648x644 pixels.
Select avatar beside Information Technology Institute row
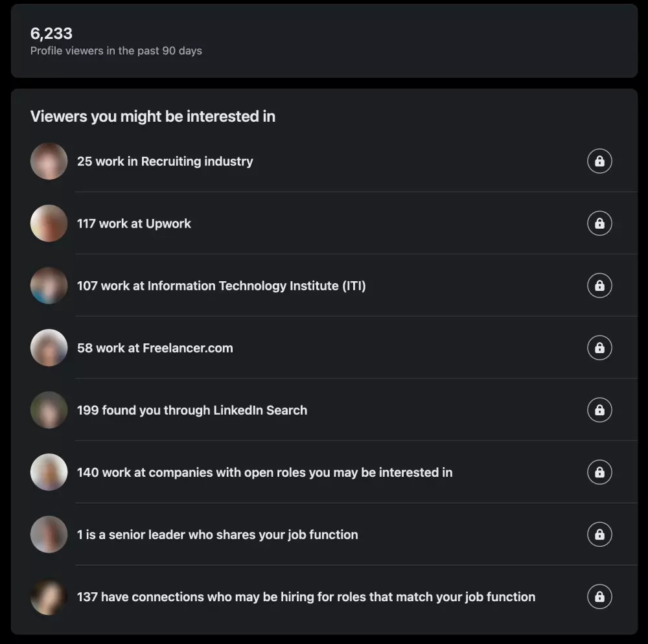(49, 286)
